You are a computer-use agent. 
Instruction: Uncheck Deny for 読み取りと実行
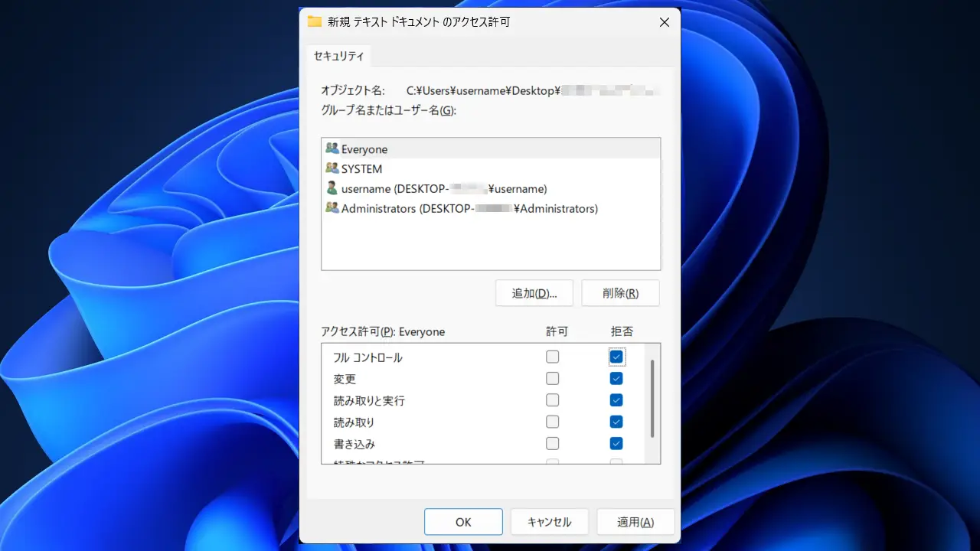point(616,400)
